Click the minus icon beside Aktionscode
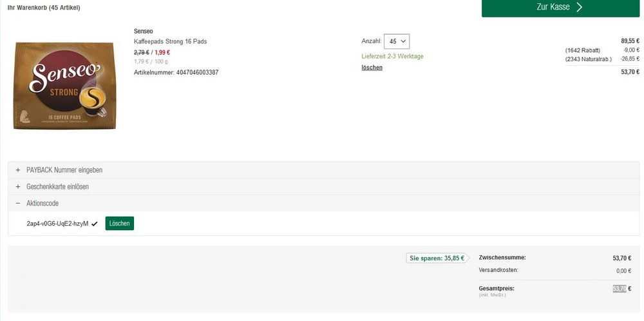Screen dimensions: 644x321 tap(17, 203)
